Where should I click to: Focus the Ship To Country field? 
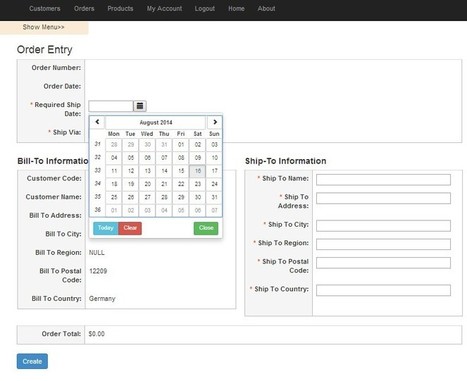[383, 290]
